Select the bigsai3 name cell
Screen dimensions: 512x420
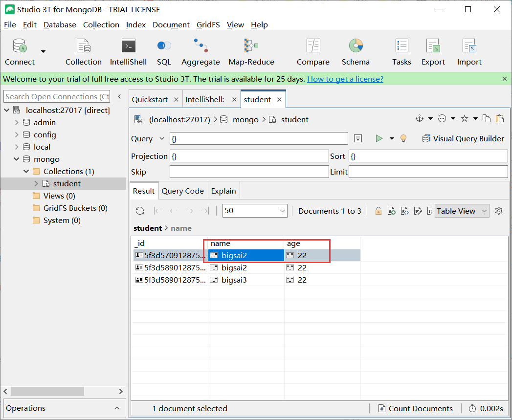(246, 280)
